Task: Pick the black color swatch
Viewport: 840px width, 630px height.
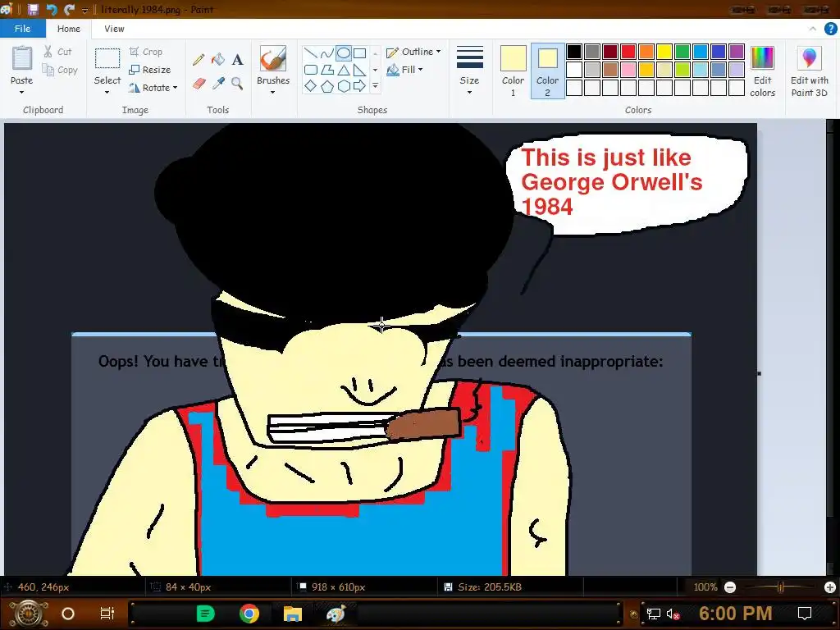Action: (573, 52)
